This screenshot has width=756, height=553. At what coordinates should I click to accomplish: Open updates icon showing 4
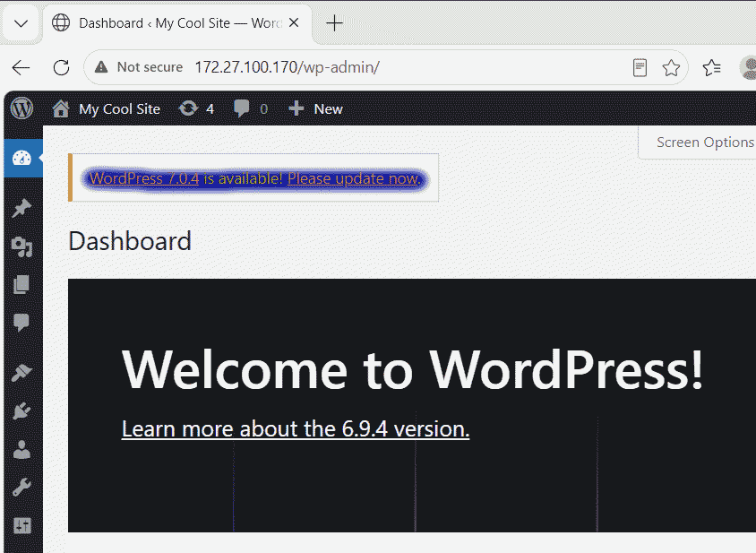tap(188, 108)
